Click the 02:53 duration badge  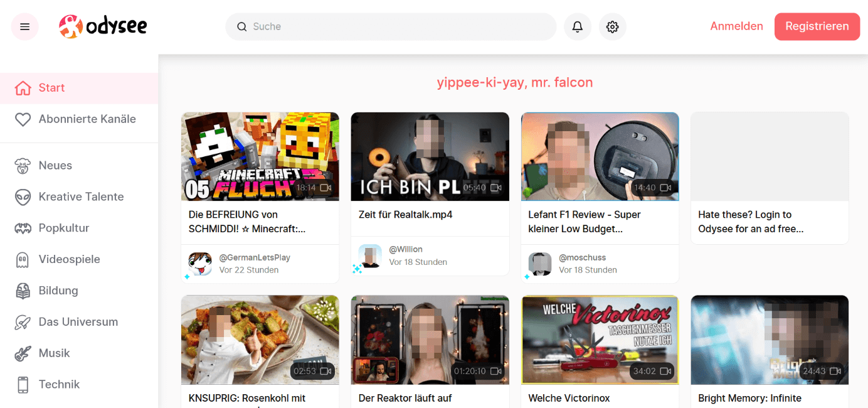pyautogui.click(x=313, y=371)
